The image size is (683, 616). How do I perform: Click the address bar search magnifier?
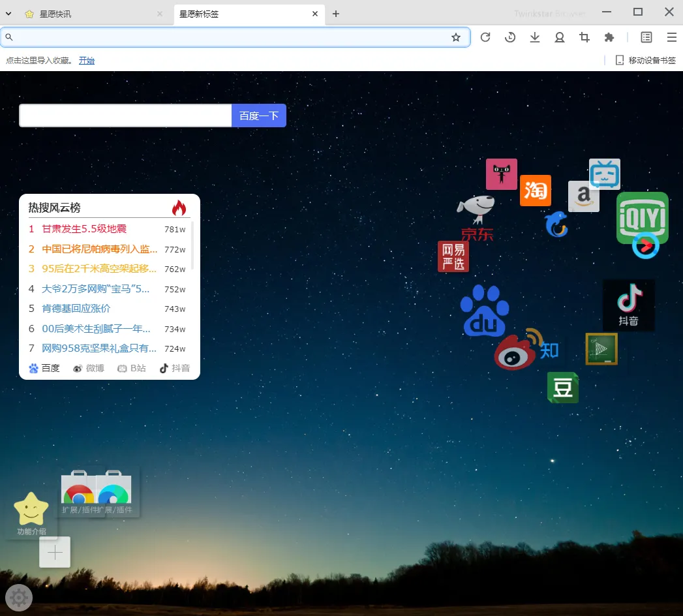9,37
